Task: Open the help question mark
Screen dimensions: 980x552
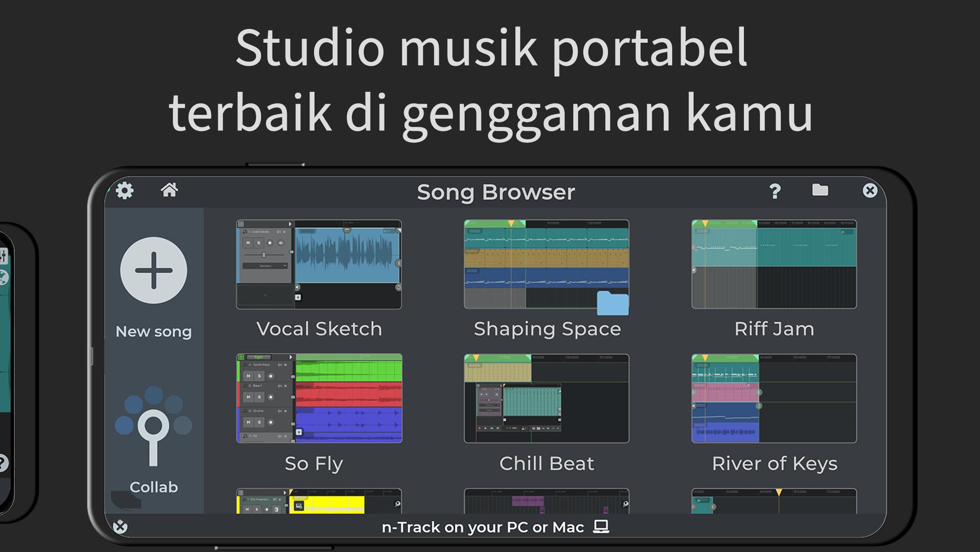Action: [x=775, y=191]
